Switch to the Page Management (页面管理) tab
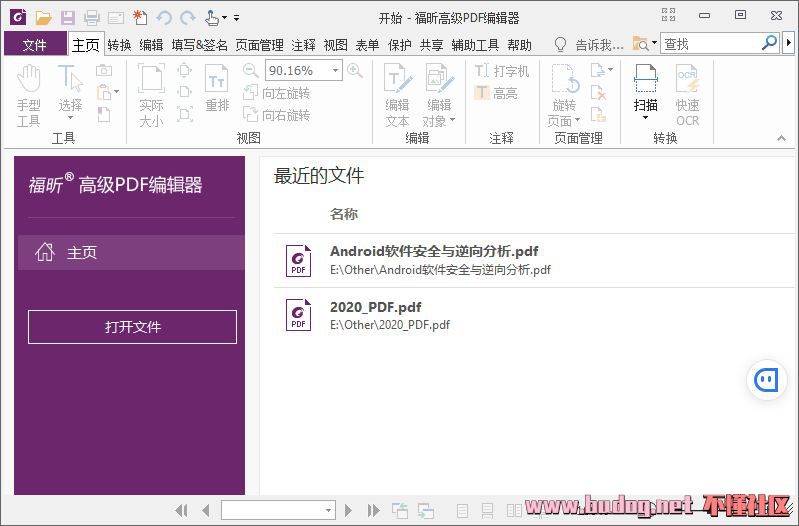This screenshot has height=526, width=799. point(260,44)
